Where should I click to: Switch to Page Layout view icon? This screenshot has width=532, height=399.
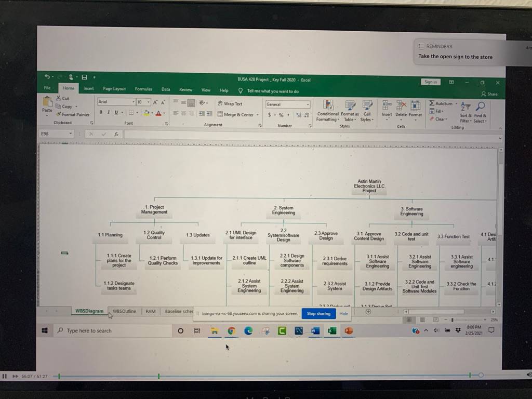pos(422,320)
